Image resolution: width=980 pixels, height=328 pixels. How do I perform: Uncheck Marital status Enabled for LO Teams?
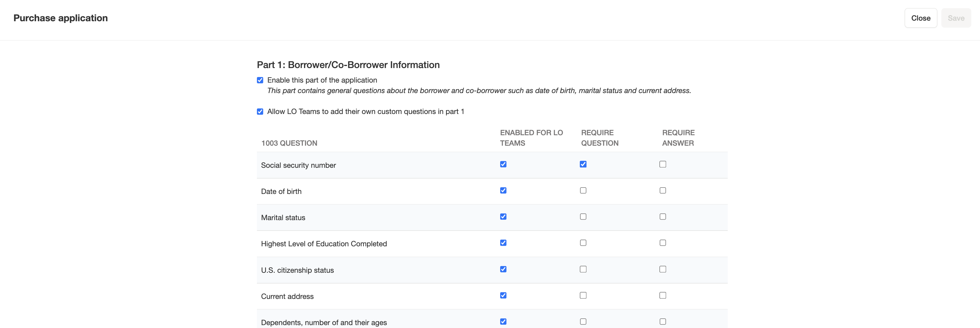tap(503, 217)
